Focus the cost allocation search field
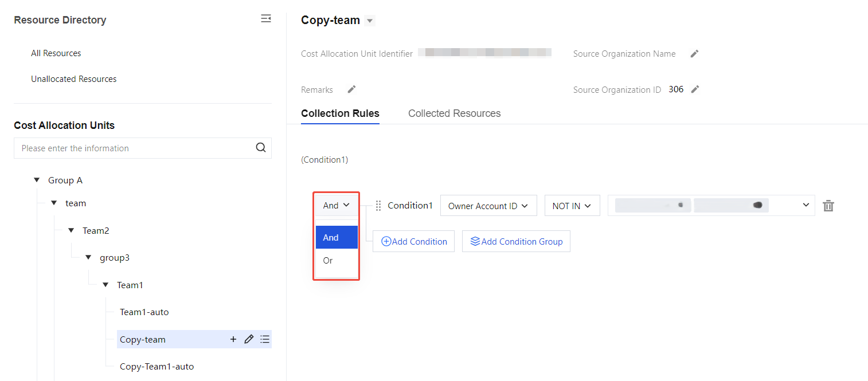The width and height of the screenshot is (868, 381). point(135,148)
